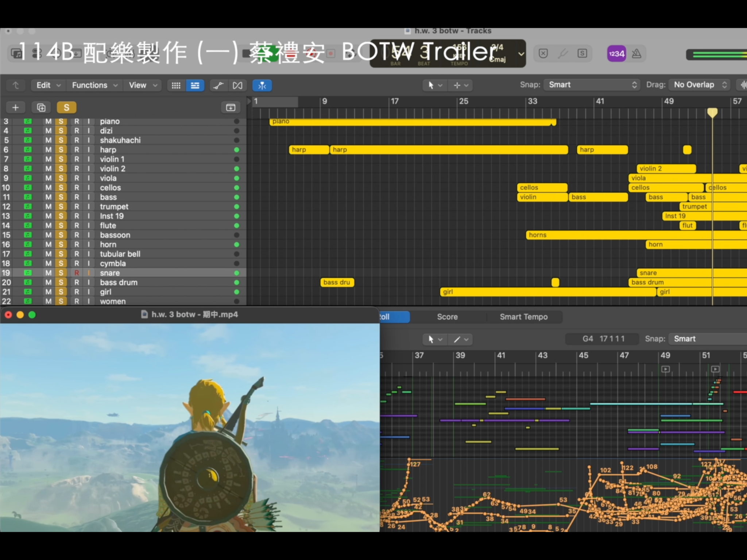Viewport: 747px width, 560px height.
Task: Toggle the global Solo button above tracks
Action: click(66, 108)
